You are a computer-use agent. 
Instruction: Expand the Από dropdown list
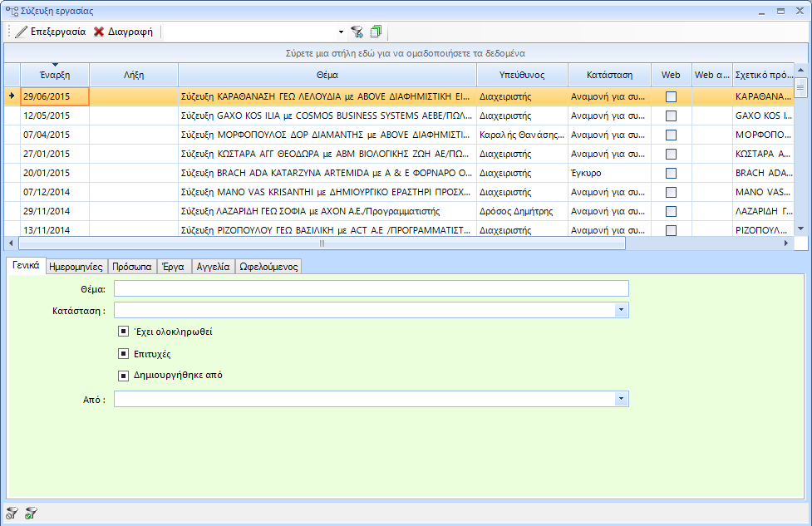click(622, 400)
